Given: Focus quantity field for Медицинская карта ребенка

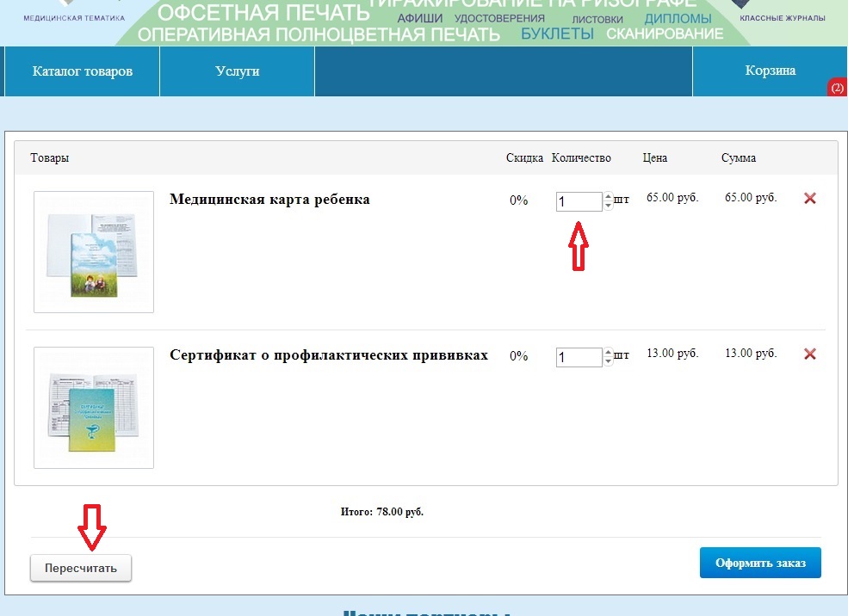Looking at the screenshot, I should pyautogui.click(x=579, y=201).
